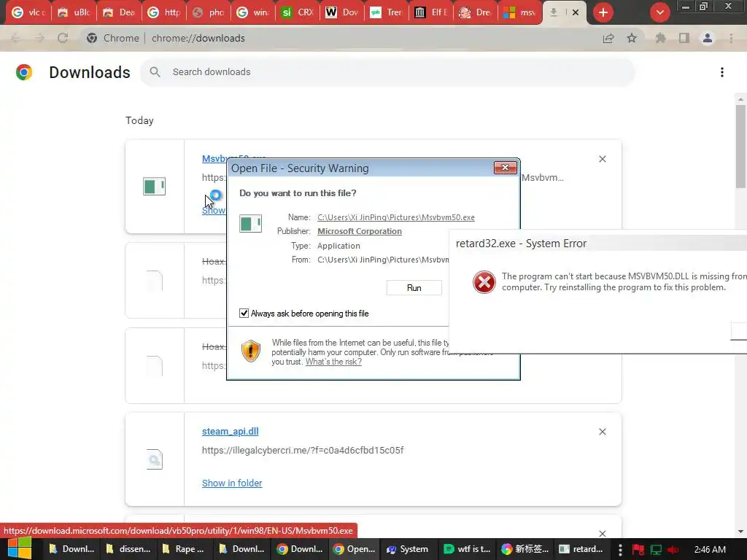Open a new tab with the plus button
The image size is (747, 560).
coord(603,12)
